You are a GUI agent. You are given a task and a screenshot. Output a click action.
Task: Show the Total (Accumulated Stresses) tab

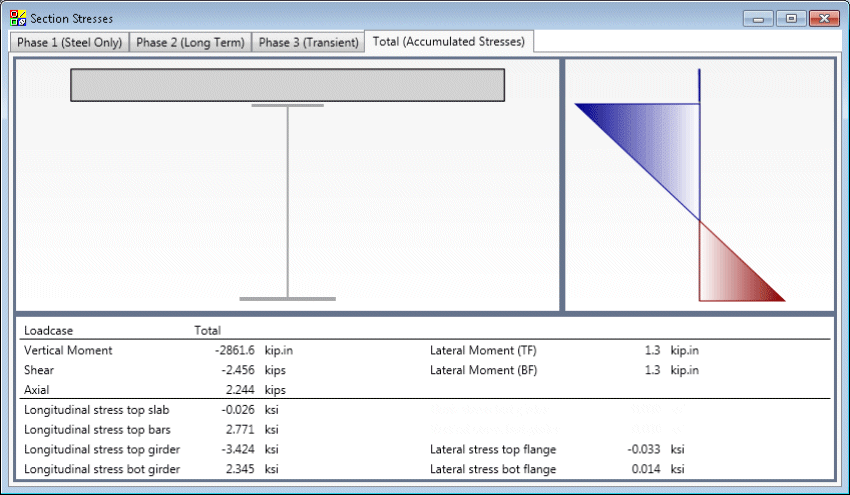(449, 41)
